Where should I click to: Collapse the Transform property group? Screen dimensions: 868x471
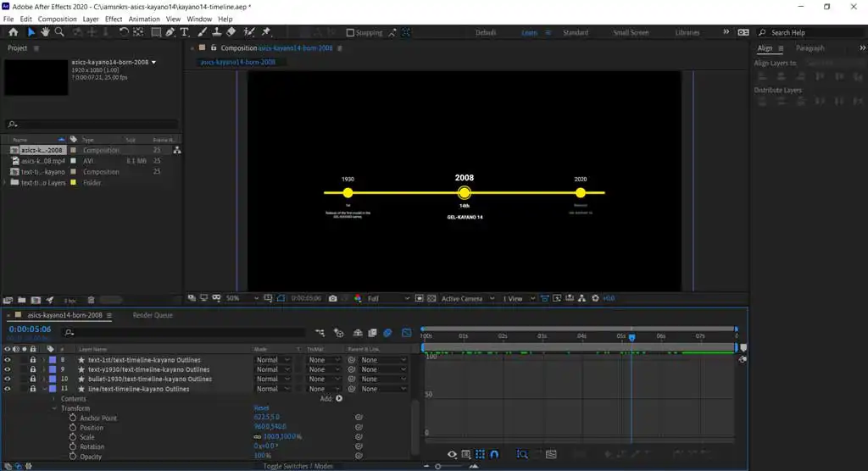[x=54, y=408]
